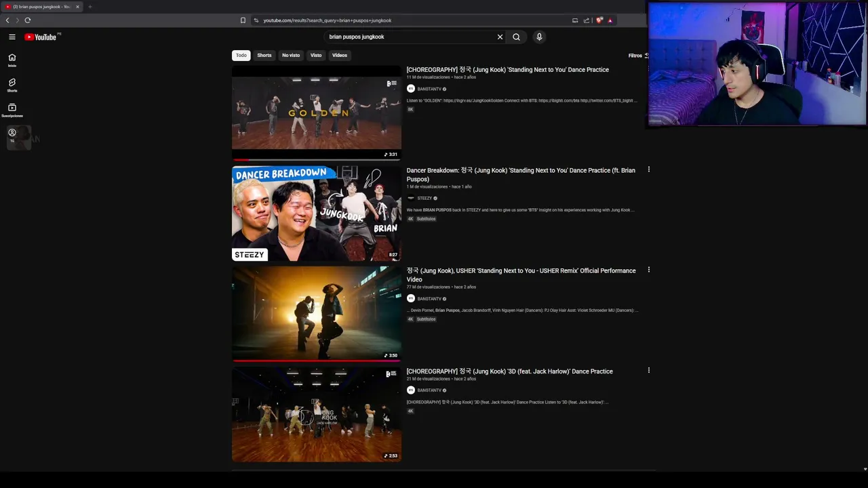Close the YouTube browser tab
This screenshot has height=488, width=868.
point(77,7)
